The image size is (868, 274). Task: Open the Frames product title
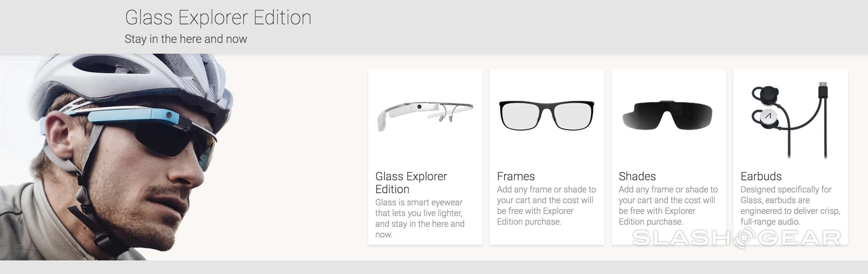[x=516, y=176]
